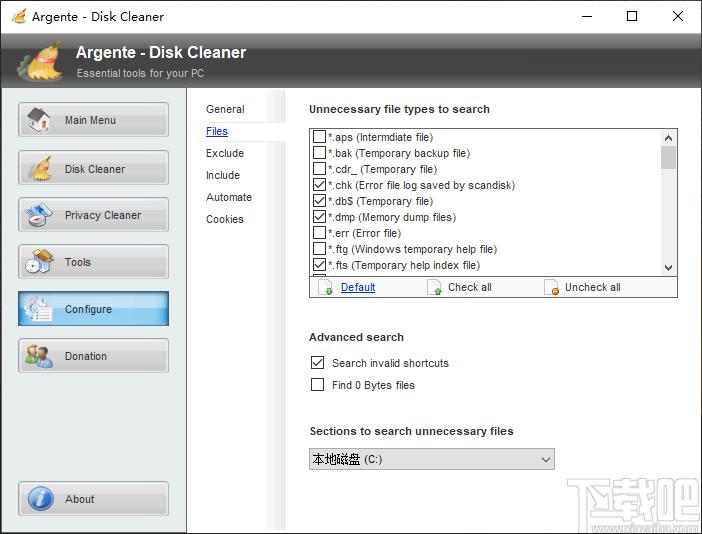This screenshot has width=702, height=534.
Task: Uncheck *.chk Error file log checkbox
Action: pos(319,184)
